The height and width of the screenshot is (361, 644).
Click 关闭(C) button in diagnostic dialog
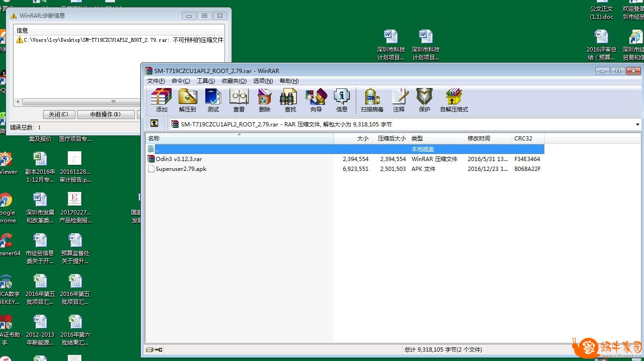(x=58, y=114)
